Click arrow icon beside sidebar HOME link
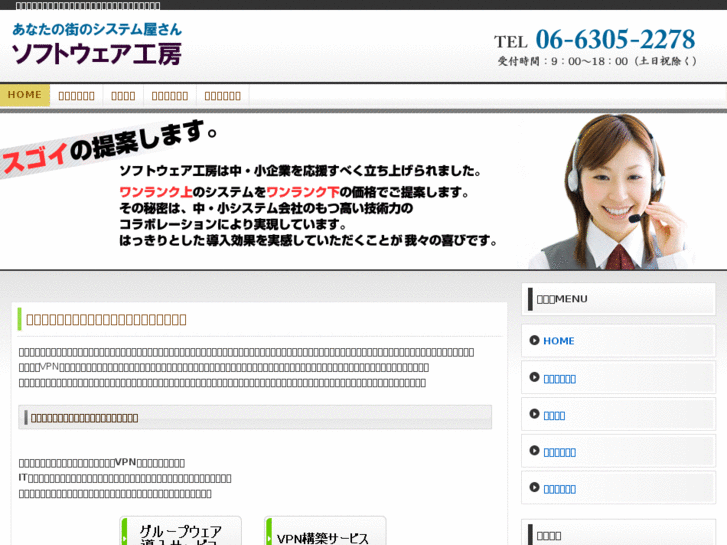The width and height of the screenshot is (727, 545). coord(534,340)
